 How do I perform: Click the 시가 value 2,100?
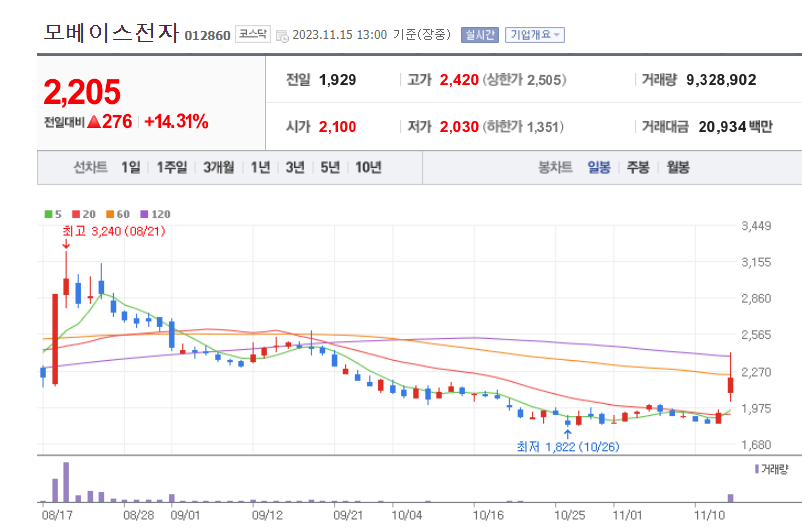click(338, 127)
